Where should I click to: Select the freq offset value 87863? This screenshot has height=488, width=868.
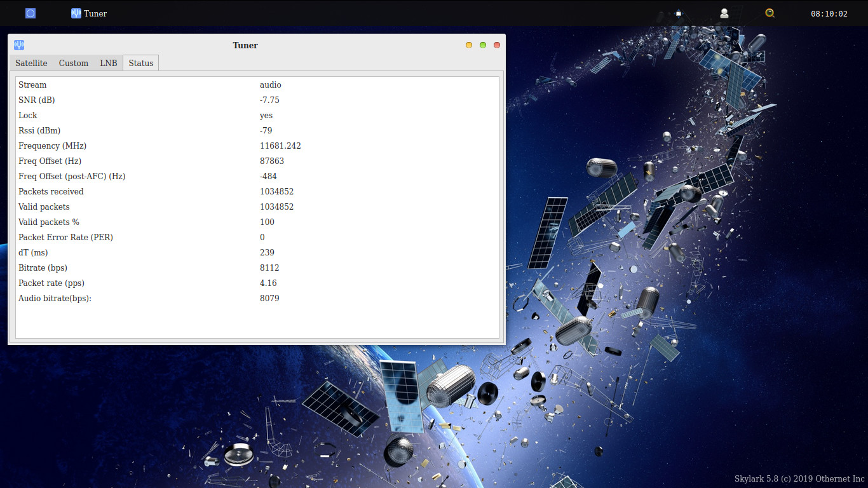click(272, 161)
